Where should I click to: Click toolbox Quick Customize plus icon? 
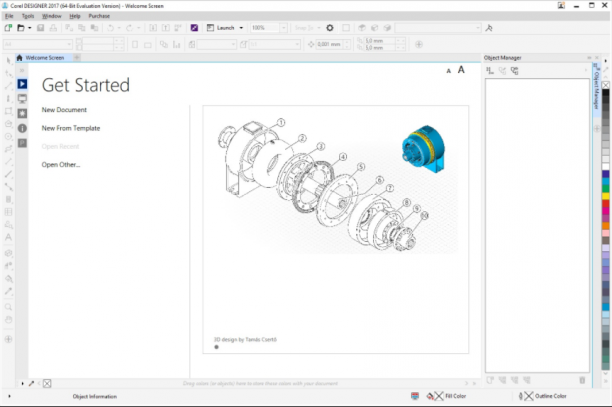[8, 339]
